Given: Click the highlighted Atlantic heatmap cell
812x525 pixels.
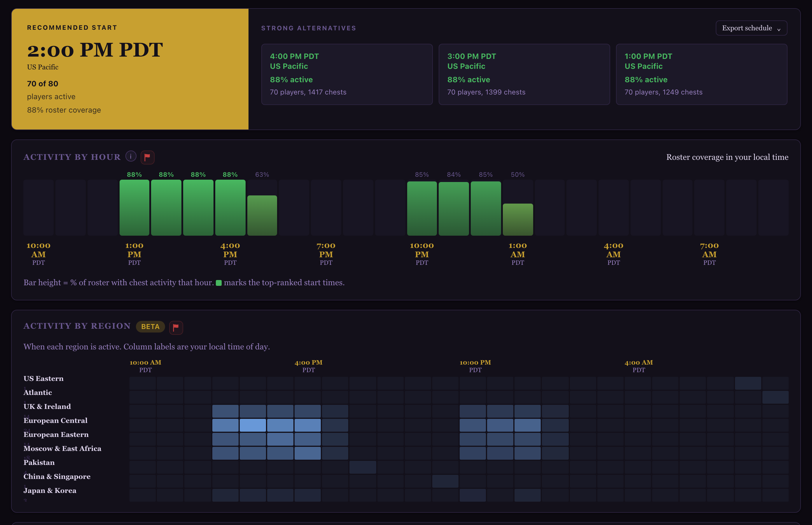Looking at the screenshot, I should [x=775, y=397].
